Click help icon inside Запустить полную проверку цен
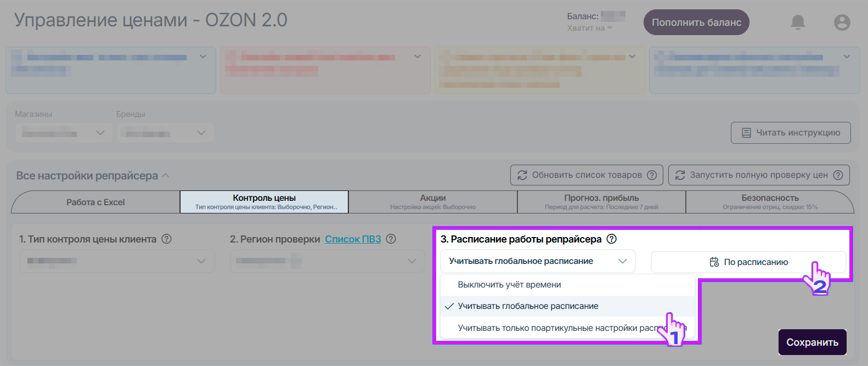 [838, 175]
